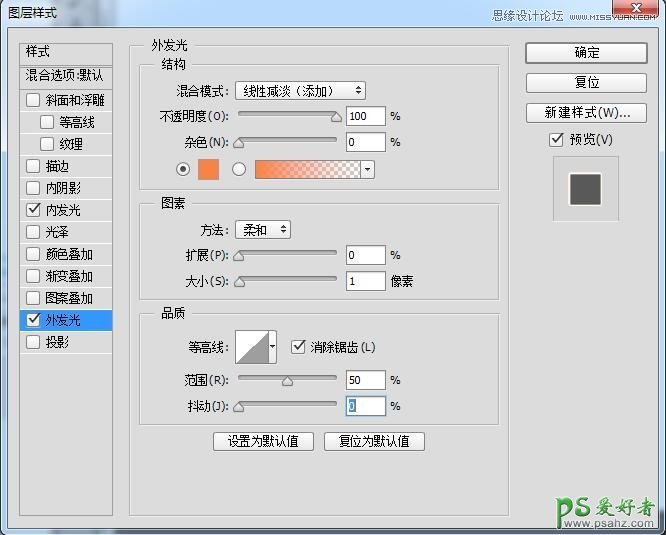The image size is (666, 535).
Task: Click the gray style preview thumbnail
Action: pos(585,188)
